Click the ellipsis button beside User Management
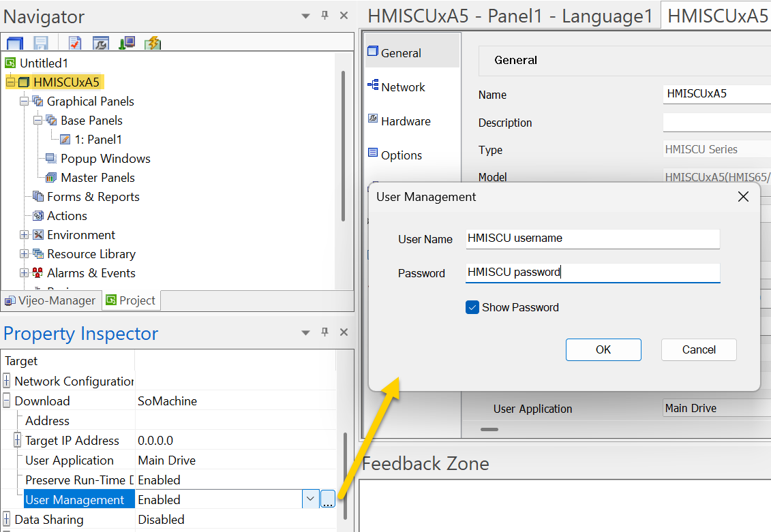The width and height of the screenshot is (771, 532). 328,499
